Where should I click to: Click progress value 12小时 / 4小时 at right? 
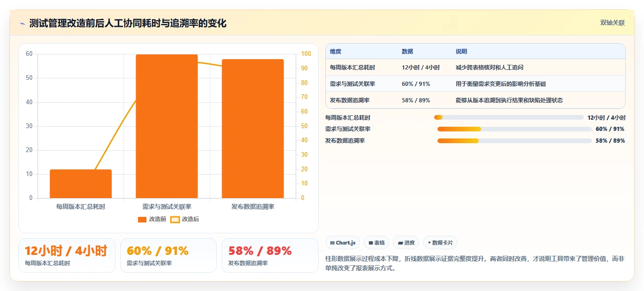(606, 117)
